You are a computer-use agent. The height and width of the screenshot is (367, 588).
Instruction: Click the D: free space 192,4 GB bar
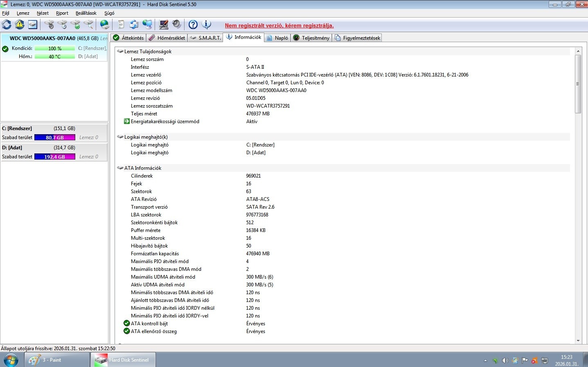[55, 157]
